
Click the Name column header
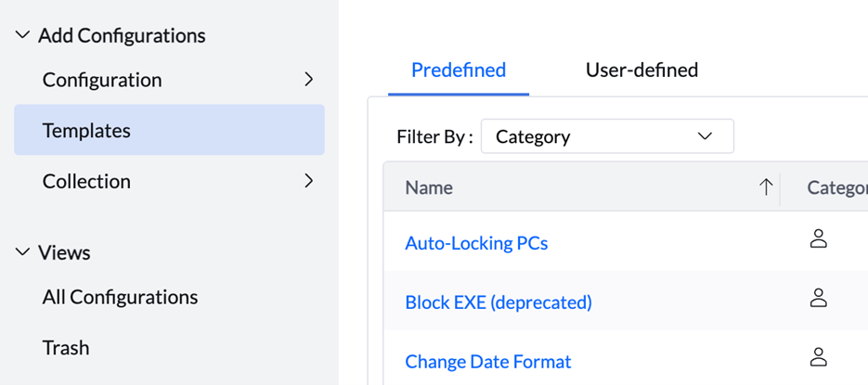(429, 187)
